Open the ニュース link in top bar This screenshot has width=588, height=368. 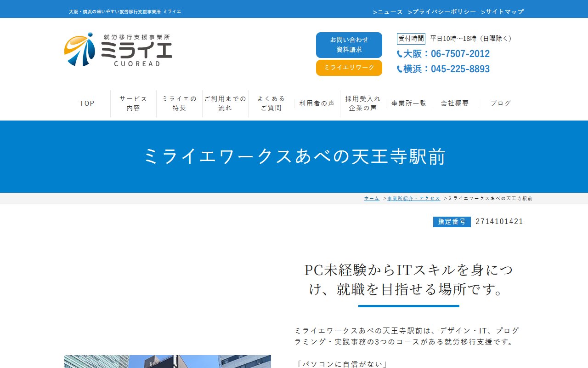(388, 12)
